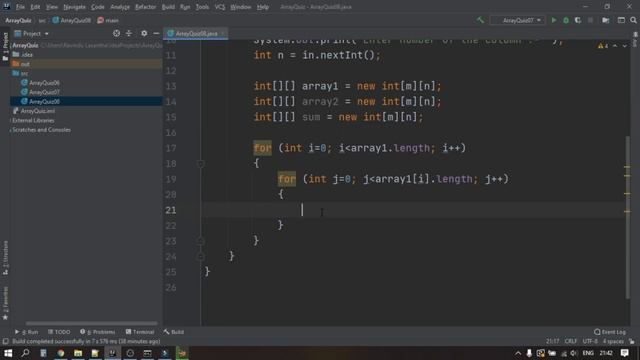Close the ArrayQuiz08.java editor tab
640x360 pixels.
pos(222,33)
